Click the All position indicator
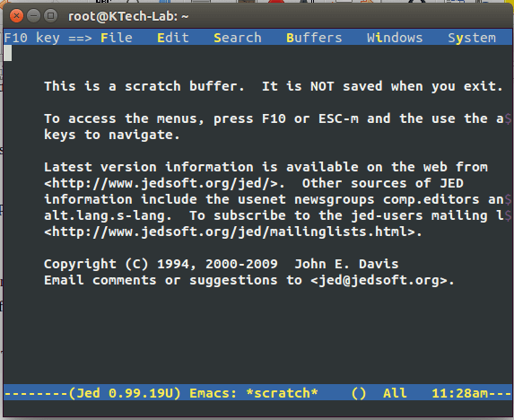The image size is (514, 420). click(x=395, y=393)
